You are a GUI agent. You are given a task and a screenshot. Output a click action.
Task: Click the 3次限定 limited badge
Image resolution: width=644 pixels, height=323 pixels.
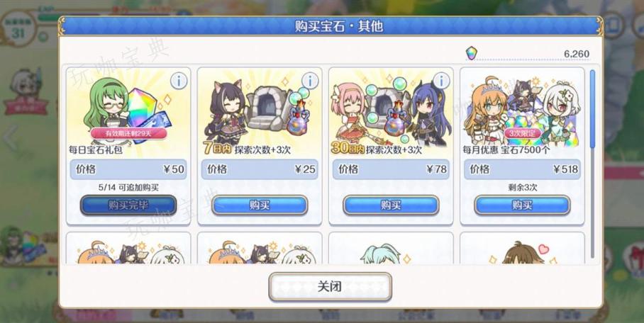pos(523,133)
